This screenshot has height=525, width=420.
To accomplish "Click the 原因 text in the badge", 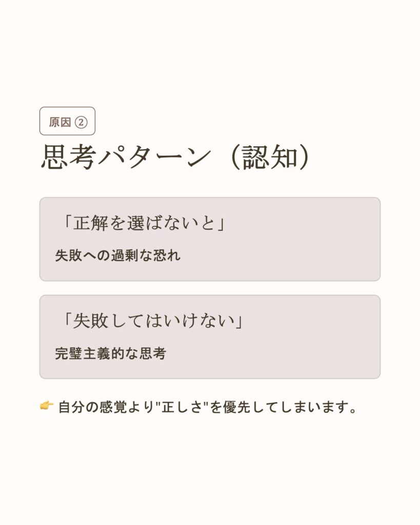I will pyautogui.click(x=60, y=122).
